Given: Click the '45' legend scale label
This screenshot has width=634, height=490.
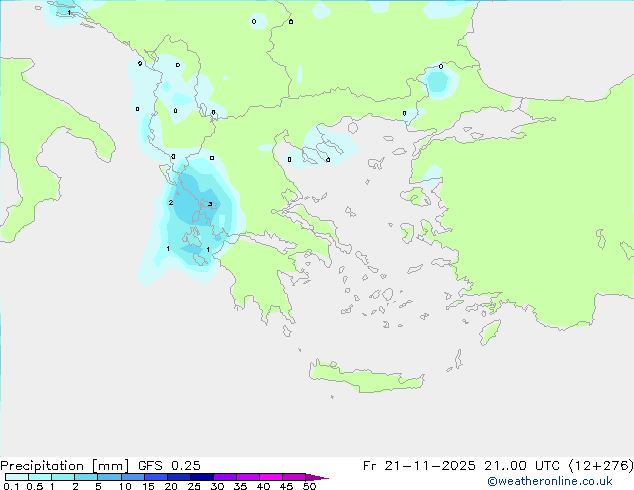Looking at the screenshot, I should click(286, 486).
